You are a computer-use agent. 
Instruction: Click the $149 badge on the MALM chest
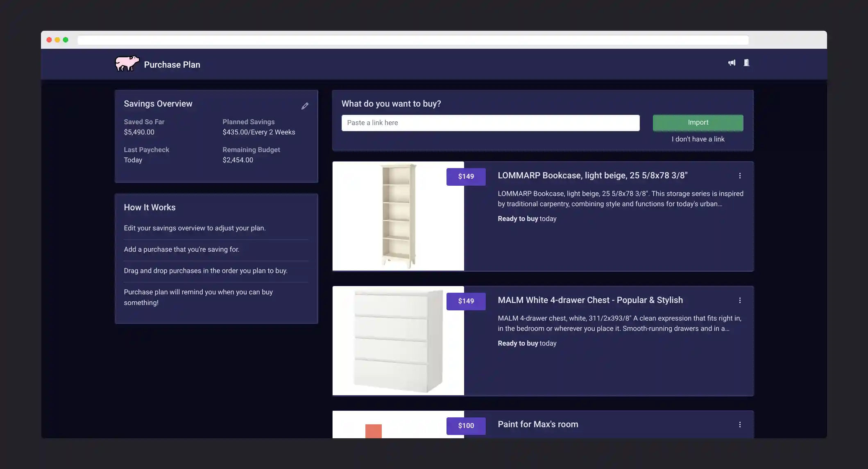[466, 301]
